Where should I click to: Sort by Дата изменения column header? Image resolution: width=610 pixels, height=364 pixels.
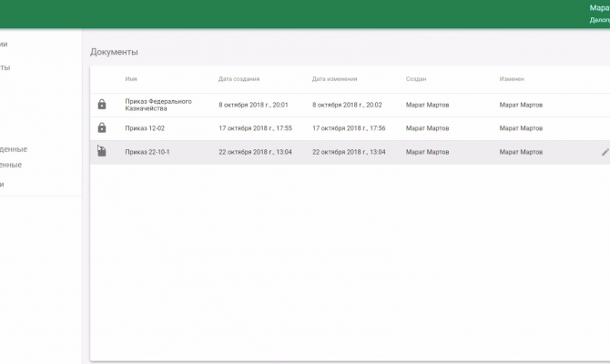(334, 79)
